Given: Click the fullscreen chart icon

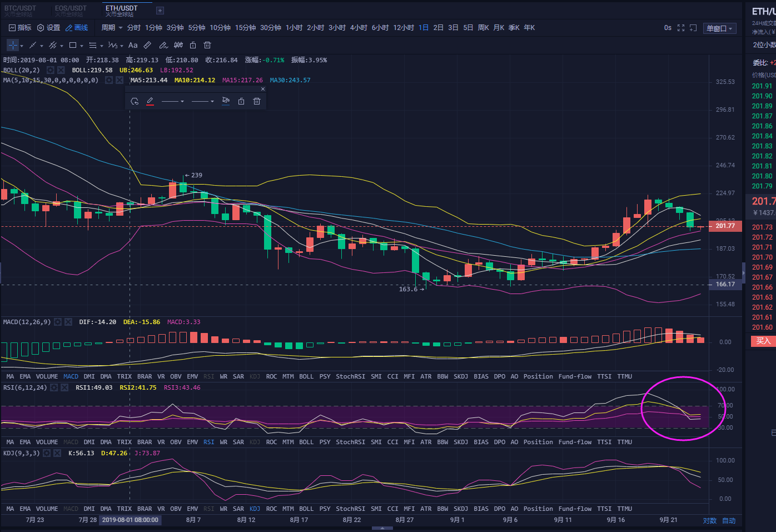Looking at the screenshot, I should click(x=681, y=28).
